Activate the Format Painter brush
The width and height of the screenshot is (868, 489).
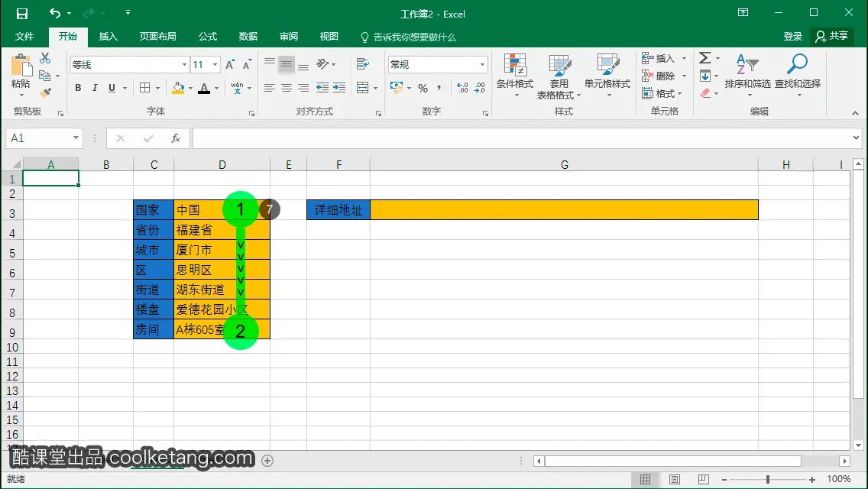point(45,93)
